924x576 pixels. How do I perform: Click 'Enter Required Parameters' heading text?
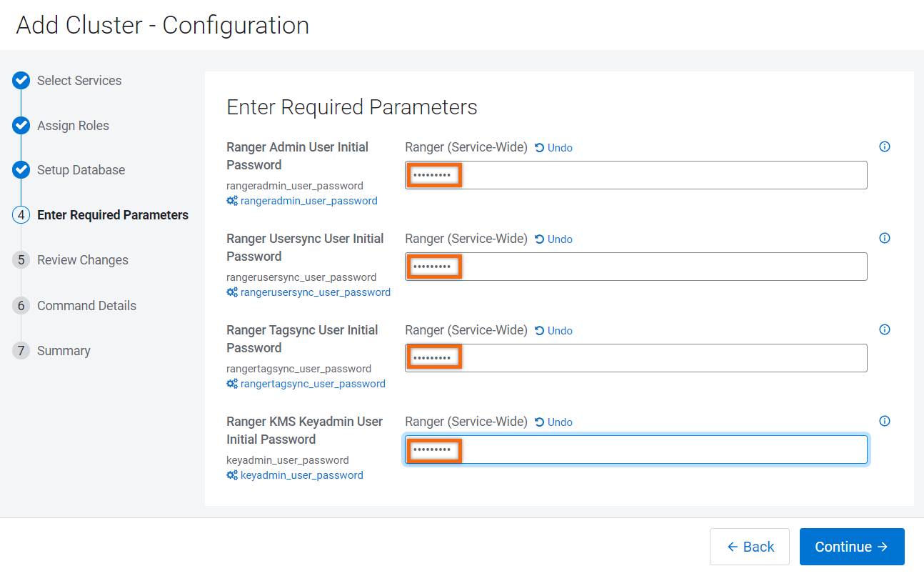[352, 107]
